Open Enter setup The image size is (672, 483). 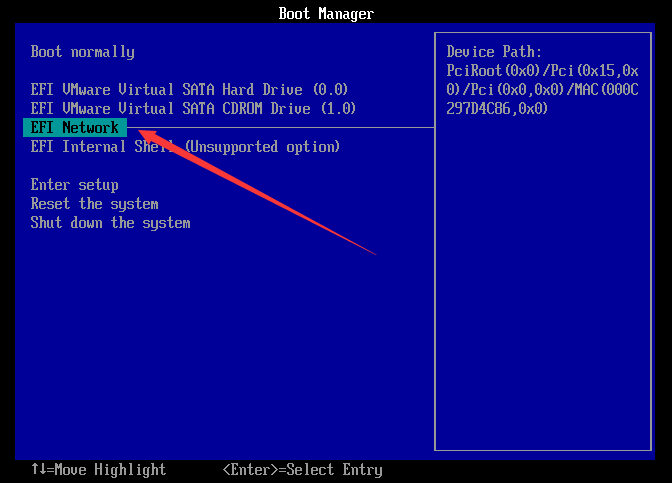pyautogui.click(x=74, y=185)
